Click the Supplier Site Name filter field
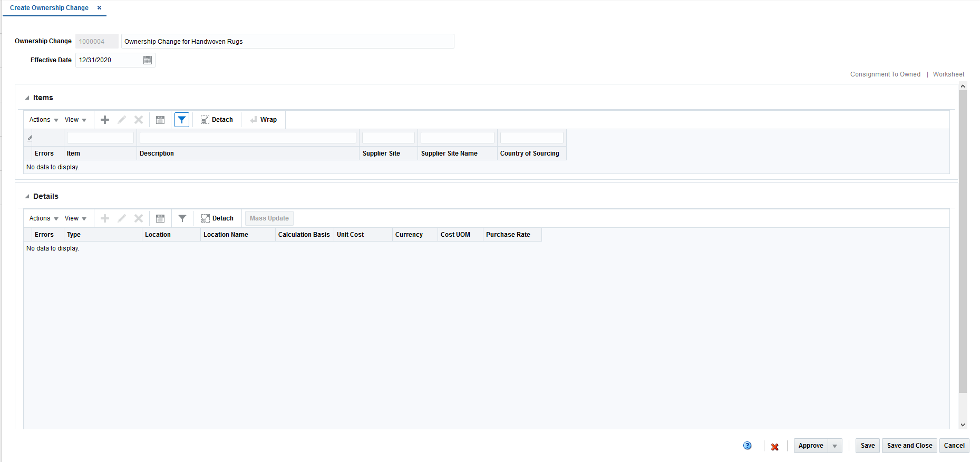 [458, 138]
